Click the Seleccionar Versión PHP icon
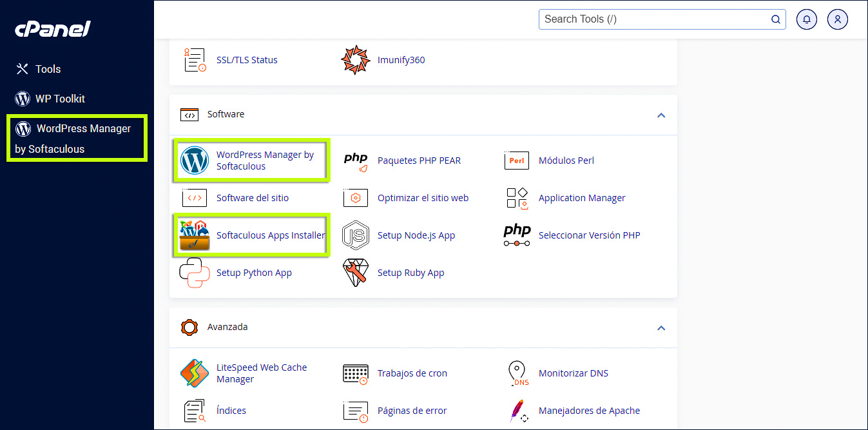 [517, 235]
